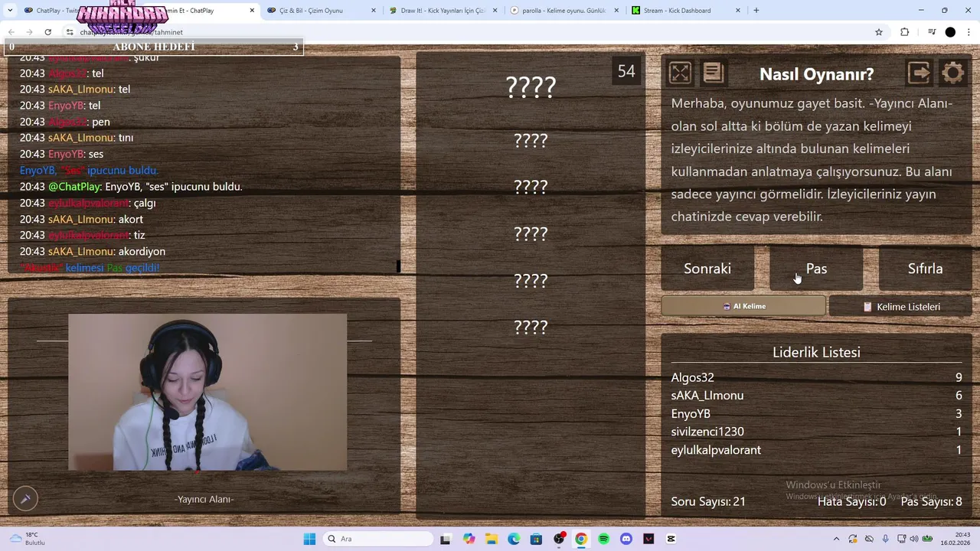Open Microsoft Edge from the taskbar
The width and height of the screenshot is (980, 551).
pyautogui.click(x=514, y=539)
